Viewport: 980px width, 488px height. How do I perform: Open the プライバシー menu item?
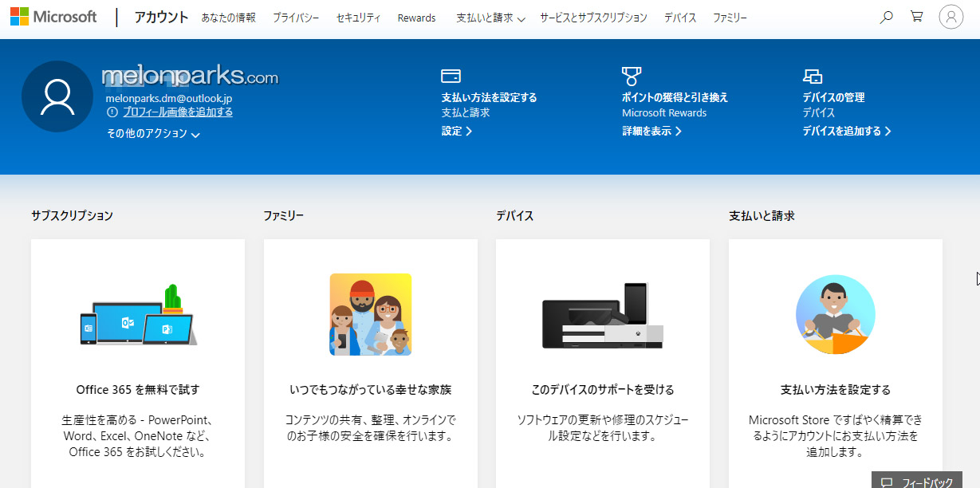(x=296, y=18)
